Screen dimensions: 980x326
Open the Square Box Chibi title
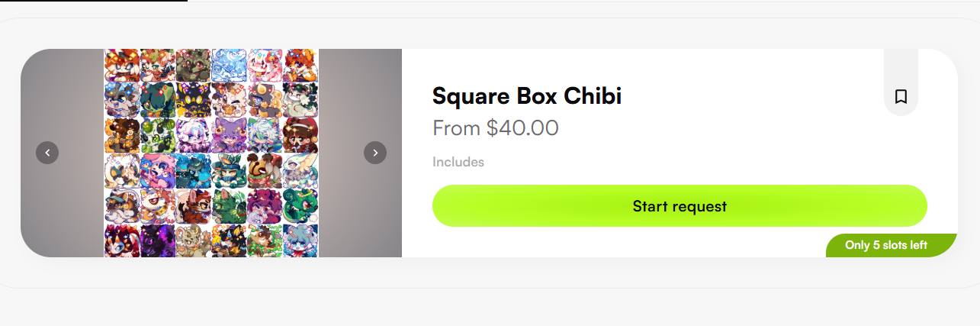point(527,96)
